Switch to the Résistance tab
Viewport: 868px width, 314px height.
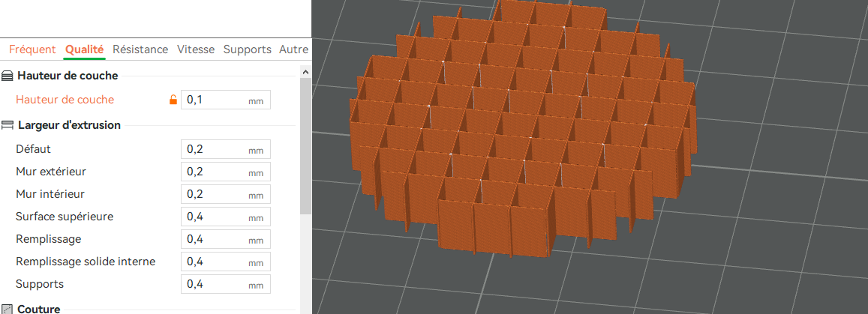[x=140, y=49]
